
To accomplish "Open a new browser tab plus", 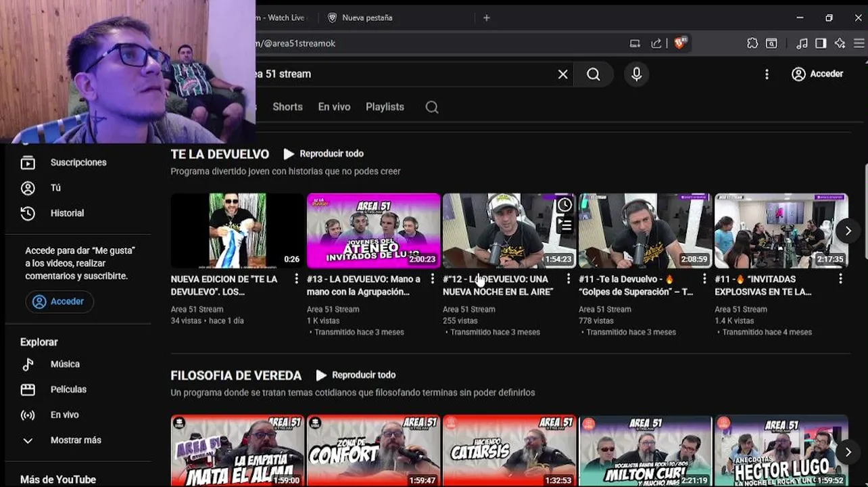I will [x=486, y=18].
